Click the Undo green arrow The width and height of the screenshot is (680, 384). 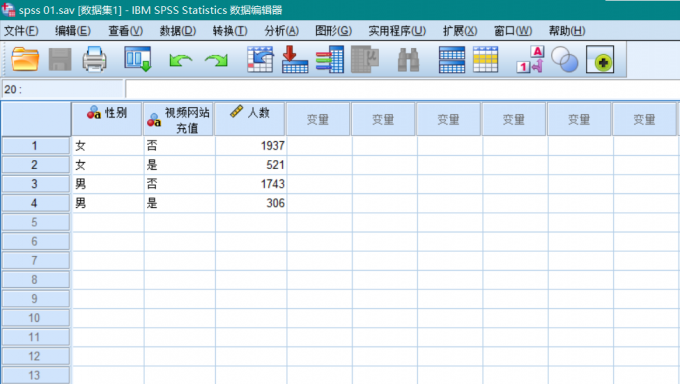[180, 60]
